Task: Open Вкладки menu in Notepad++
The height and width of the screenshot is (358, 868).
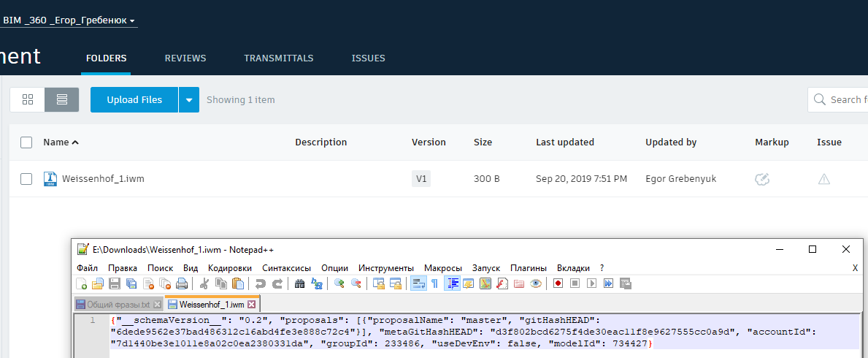Action: pos(573,267)
